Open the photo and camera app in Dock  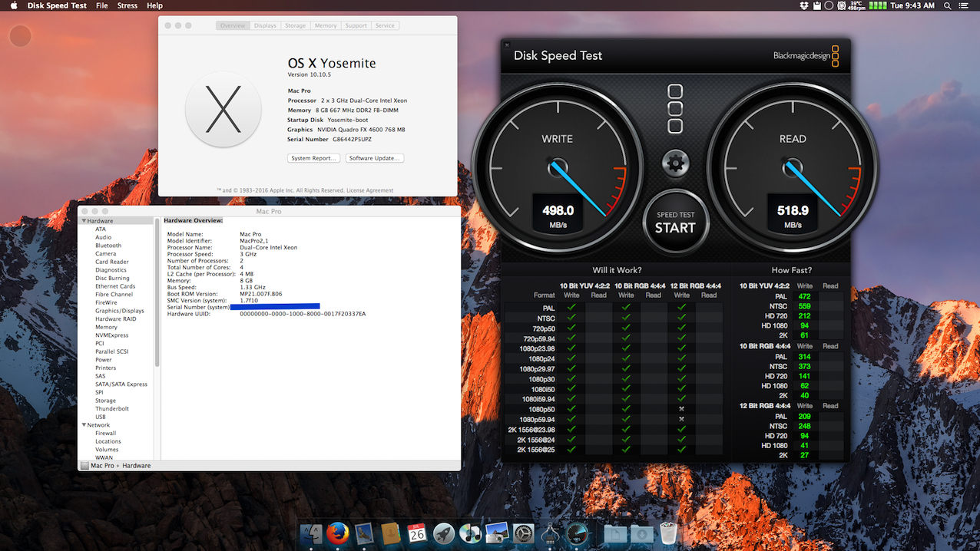tap(497, 533)
